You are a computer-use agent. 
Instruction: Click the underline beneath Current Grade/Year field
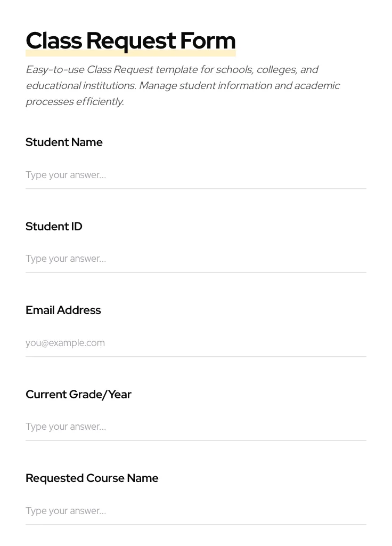pyautogui.click(x=195, y=440)
